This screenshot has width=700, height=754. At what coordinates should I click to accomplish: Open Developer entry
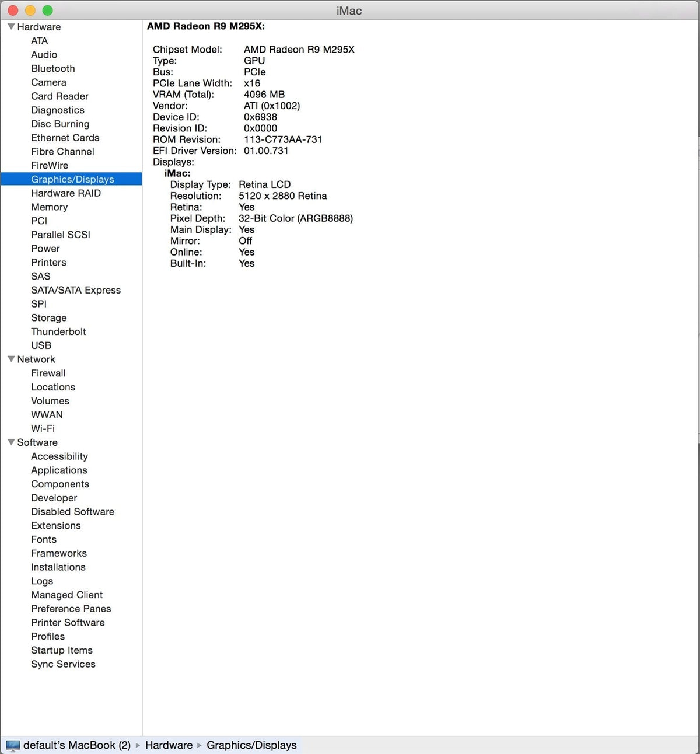click(x=54, y=498)
